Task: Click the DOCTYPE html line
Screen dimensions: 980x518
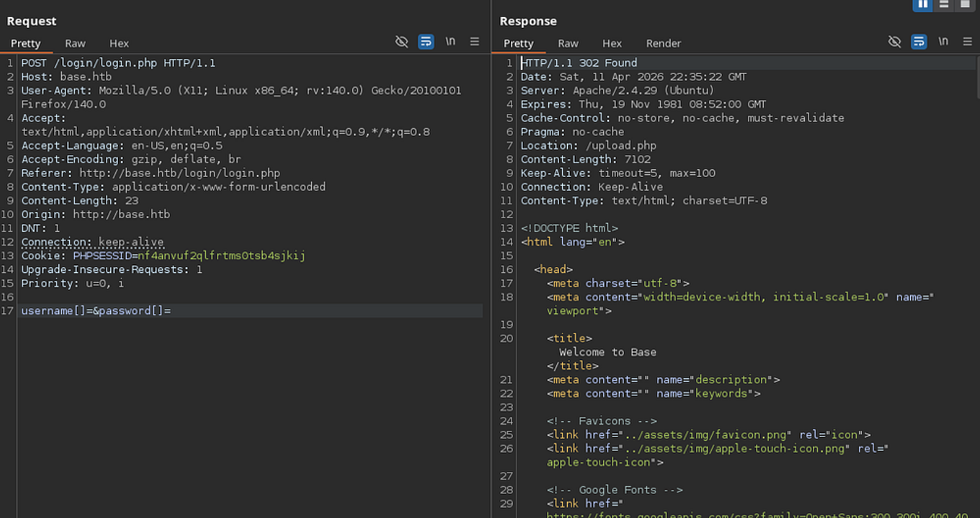Action: (570, 228)
